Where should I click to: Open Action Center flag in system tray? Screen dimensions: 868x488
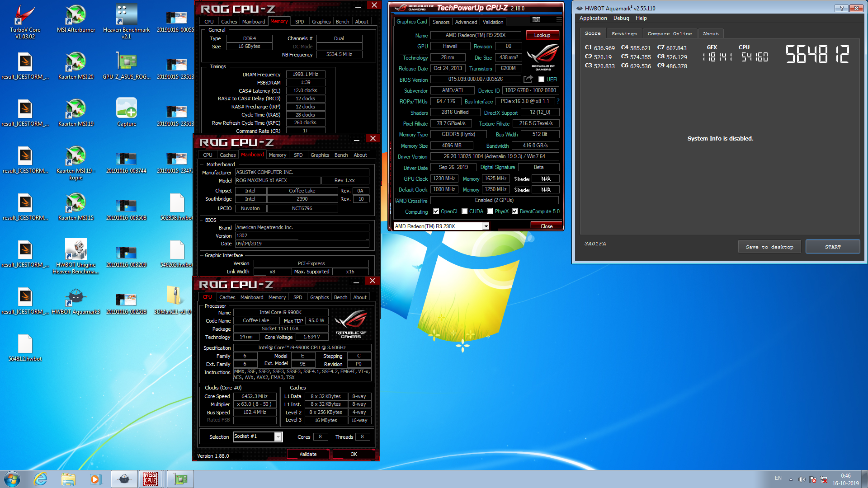[x=813, y=479]
